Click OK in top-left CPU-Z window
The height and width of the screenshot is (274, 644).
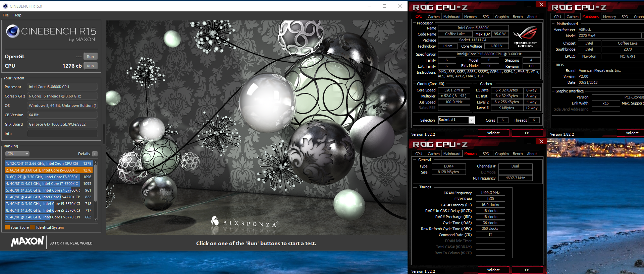[528, 133]
